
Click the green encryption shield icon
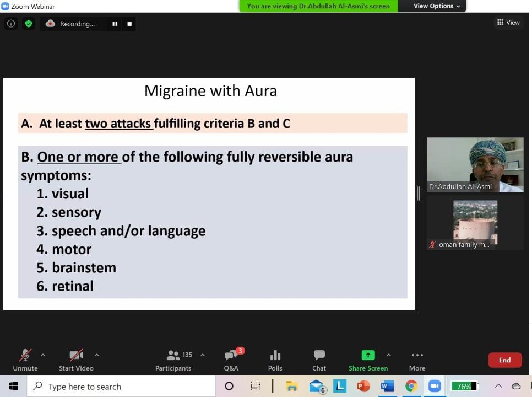29,23
